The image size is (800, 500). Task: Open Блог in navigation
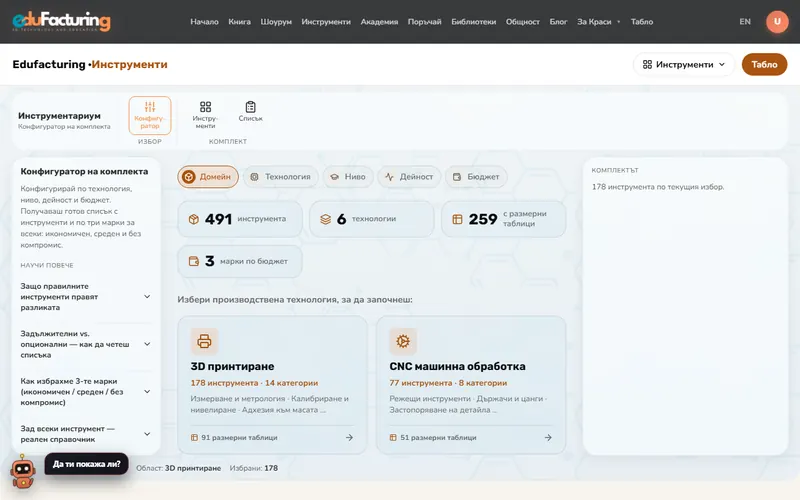[x=558, y=21]
